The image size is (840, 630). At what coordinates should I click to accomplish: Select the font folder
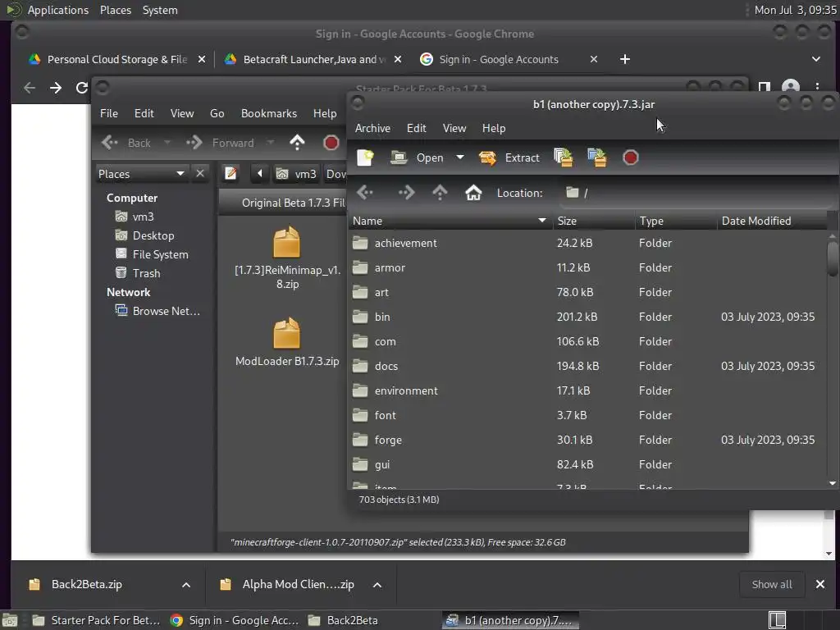click(x=587, y=416)
